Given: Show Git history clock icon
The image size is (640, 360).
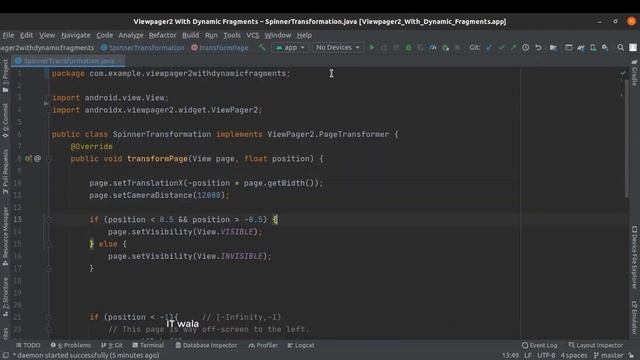Looking at the screenshot, I should click(526, 48).
